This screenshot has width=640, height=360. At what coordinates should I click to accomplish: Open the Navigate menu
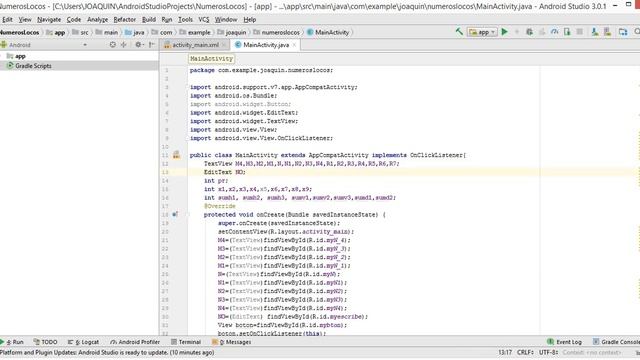pyautogui.click(x=49, y=20)
